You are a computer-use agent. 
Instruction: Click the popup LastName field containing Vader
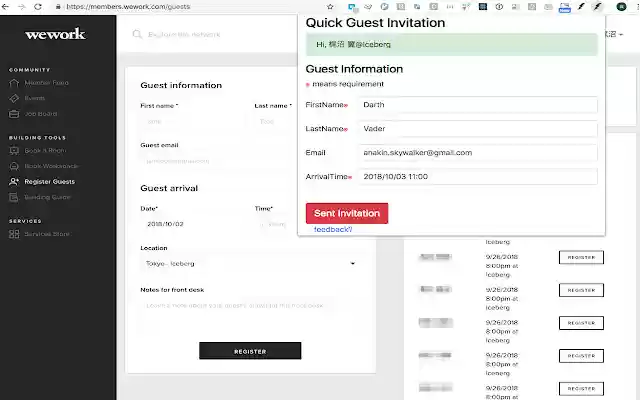(478, 129)
